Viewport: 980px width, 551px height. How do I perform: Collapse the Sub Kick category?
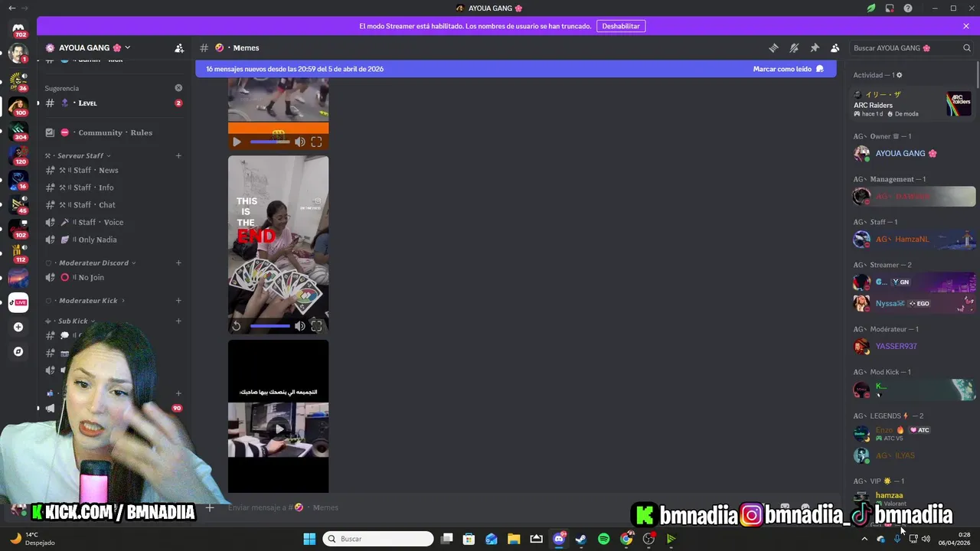point(71,321)
